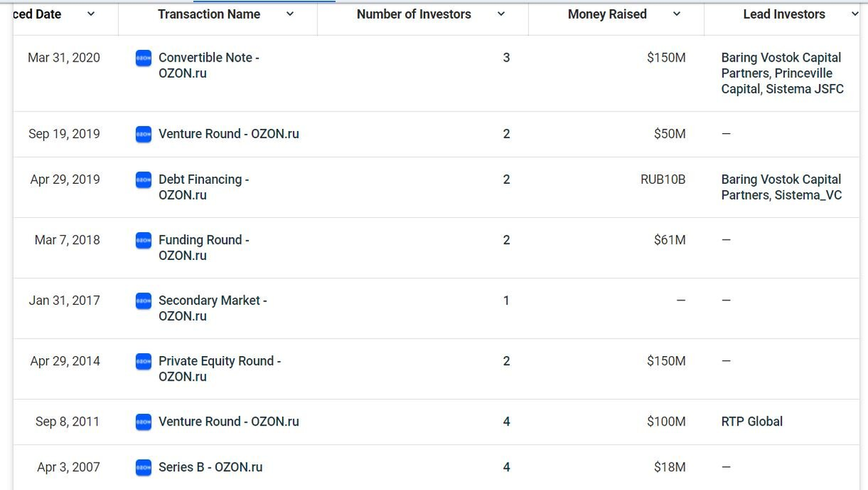The width and height of the screenshot is (868, 490).
Task: Click the Money Raised column header
Action: pos(608,14)
